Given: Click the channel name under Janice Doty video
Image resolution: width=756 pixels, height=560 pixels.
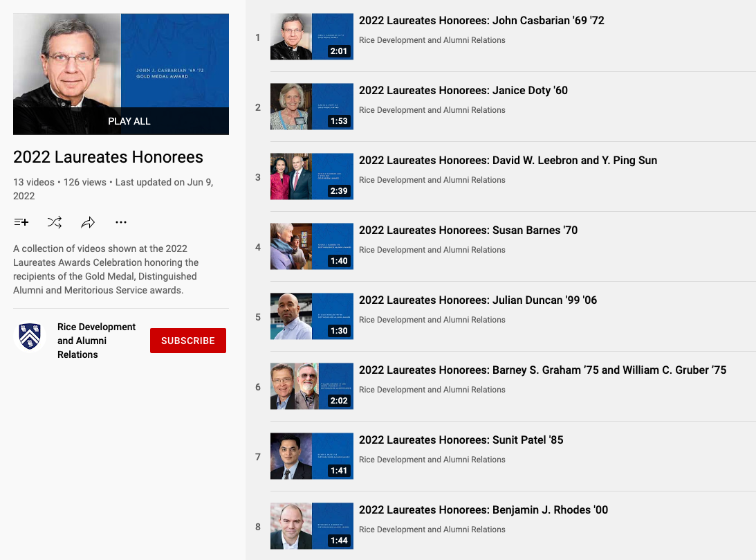Looking at the screenshot, I should click(x=432, y=110).
